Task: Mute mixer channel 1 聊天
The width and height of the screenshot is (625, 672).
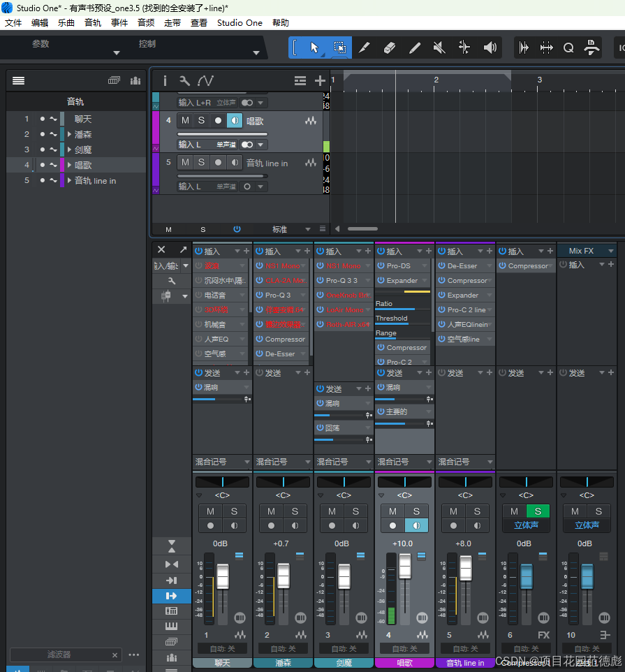Action: [210, 511]
